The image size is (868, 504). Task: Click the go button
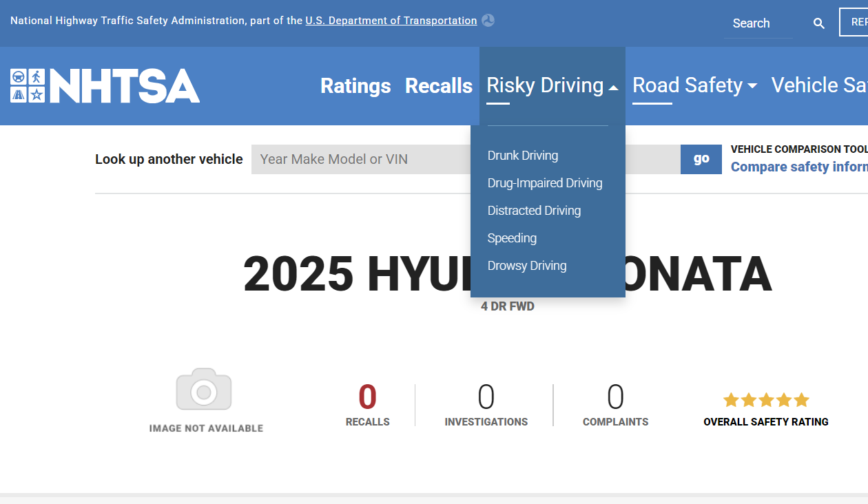(701, 159)
